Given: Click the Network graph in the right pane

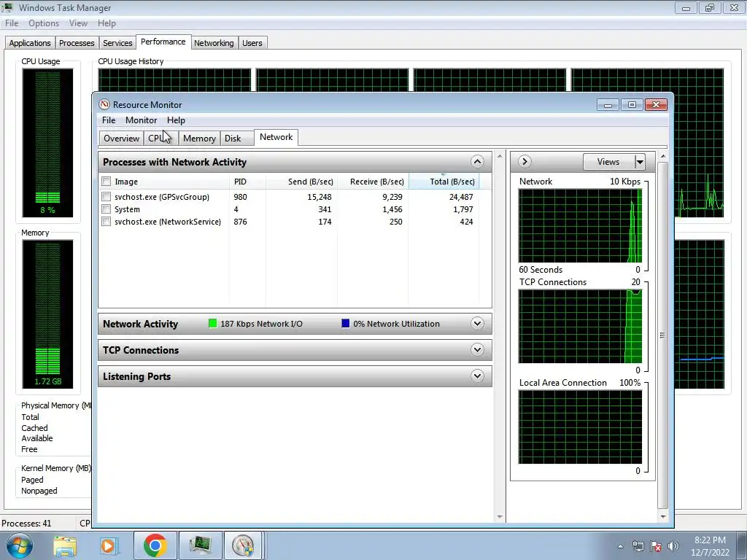Looking at the screenshot, I should (580, 226).
